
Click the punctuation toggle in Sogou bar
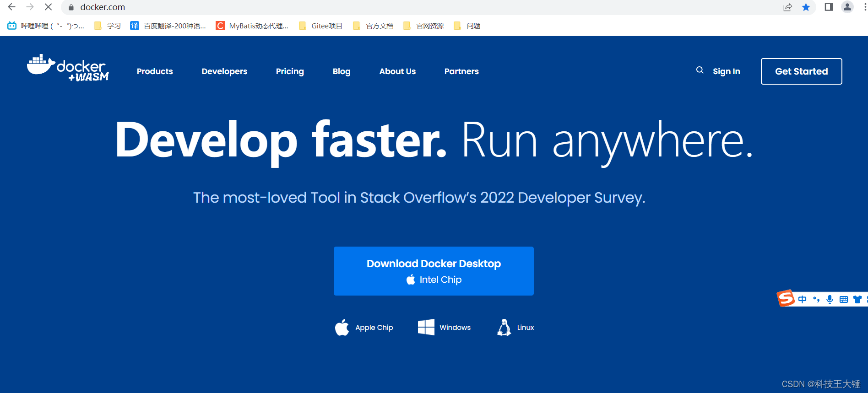click(816, 299)
